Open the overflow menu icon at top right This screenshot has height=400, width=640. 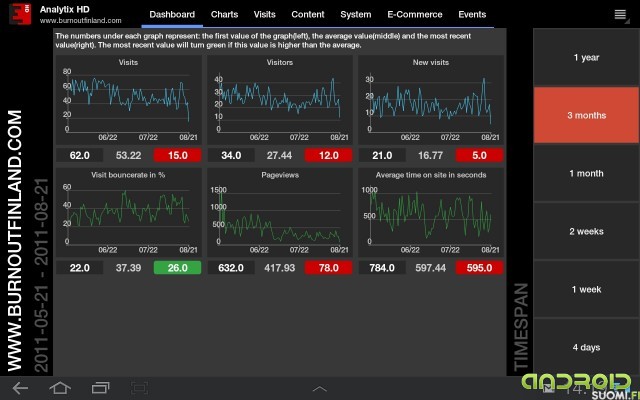[x=621, y=15]
